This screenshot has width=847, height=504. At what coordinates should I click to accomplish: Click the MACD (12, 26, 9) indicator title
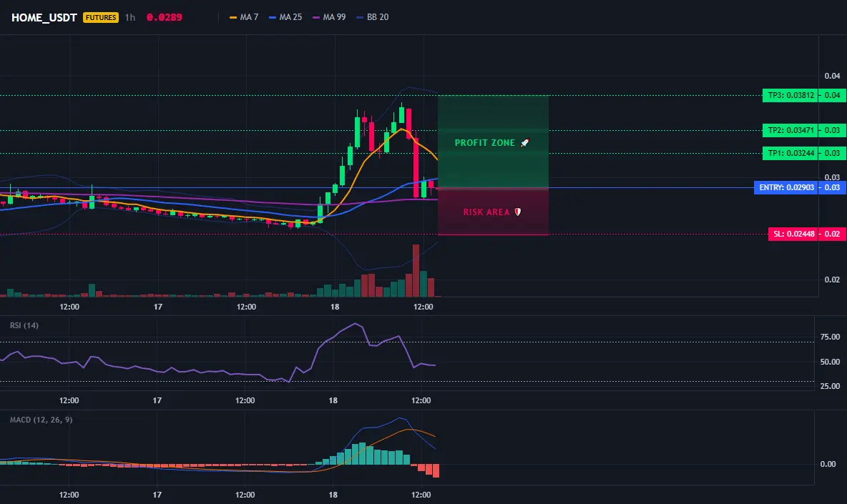(41, 420)
